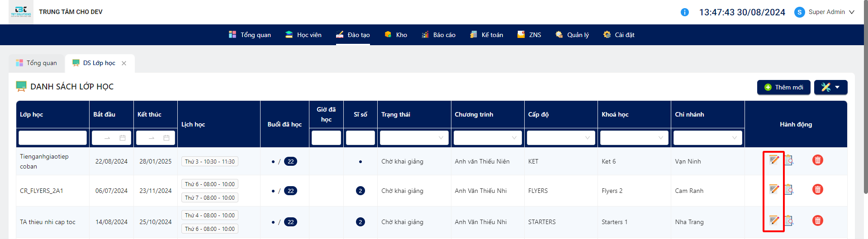Open the Bắt đầu date range picker
Viewport: 868px width, 239px height.
click(111, 138)
